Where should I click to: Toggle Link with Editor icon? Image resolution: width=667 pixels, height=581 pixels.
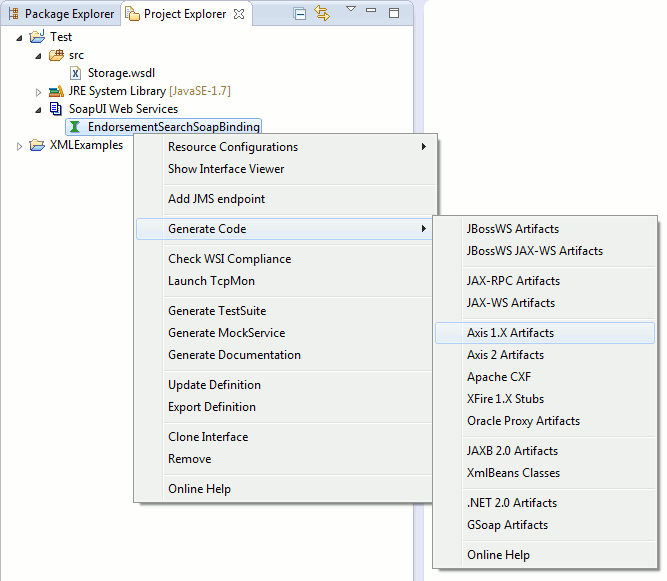coord(322,13)
